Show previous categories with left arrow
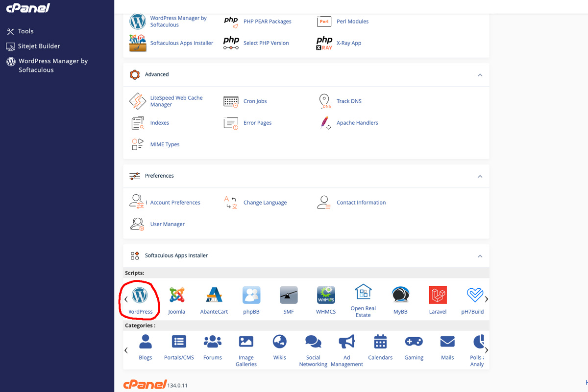 point(126,350)
